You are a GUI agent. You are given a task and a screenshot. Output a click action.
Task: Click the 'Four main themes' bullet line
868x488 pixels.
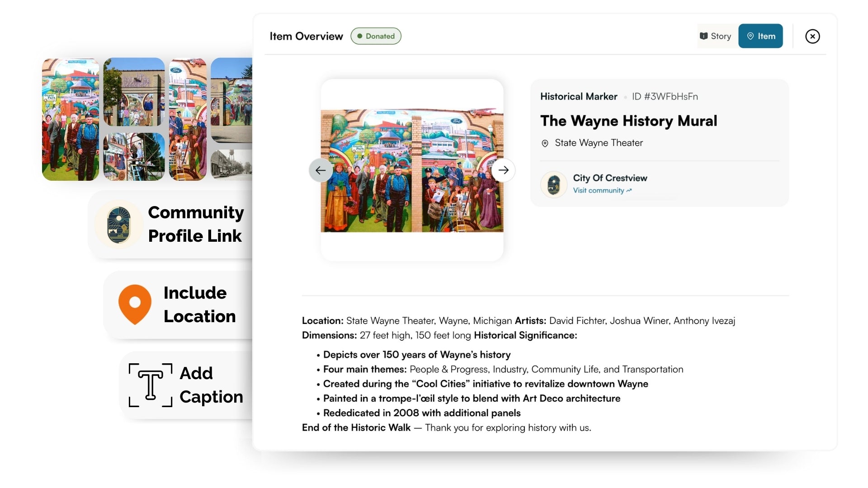[x=503, y=370]
